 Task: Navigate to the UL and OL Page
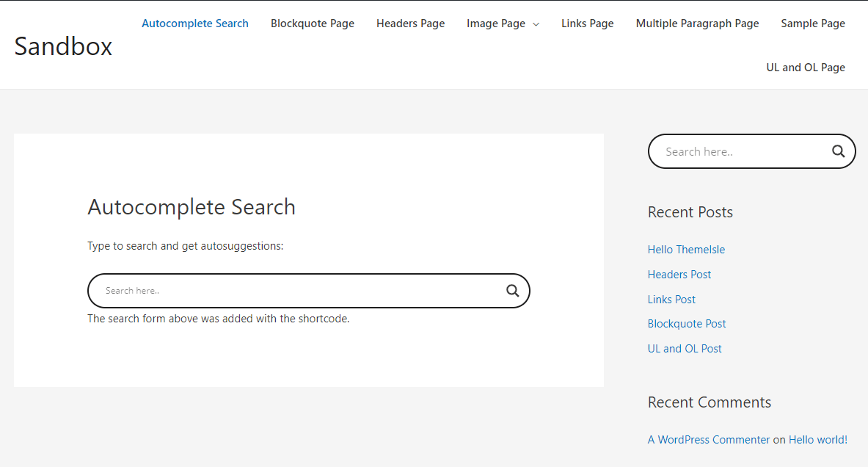coord(805,67)
